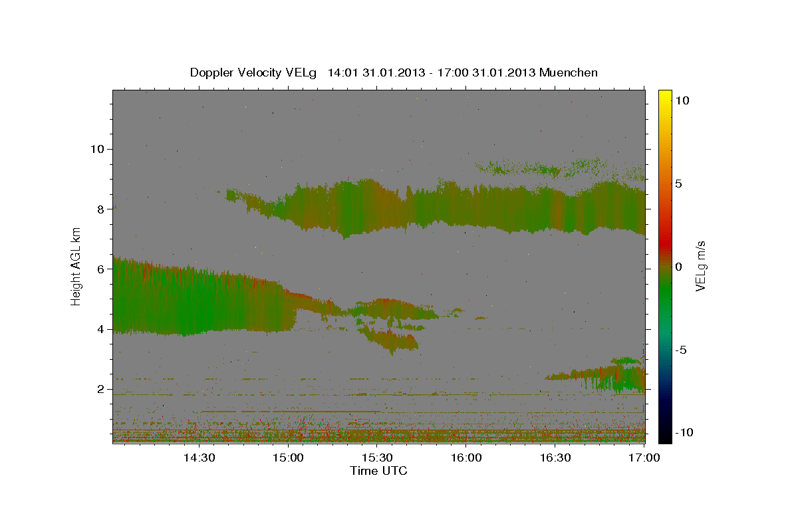Click the colorbar label -5
The height and width of the screenshot is (532, 798).
click(x=681, y=350)
